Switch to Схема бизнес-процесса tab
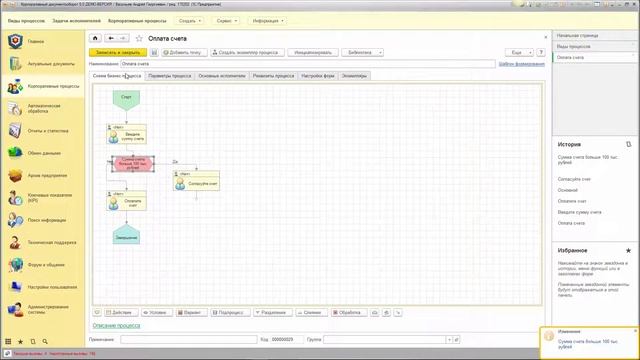 click(117, 76)
